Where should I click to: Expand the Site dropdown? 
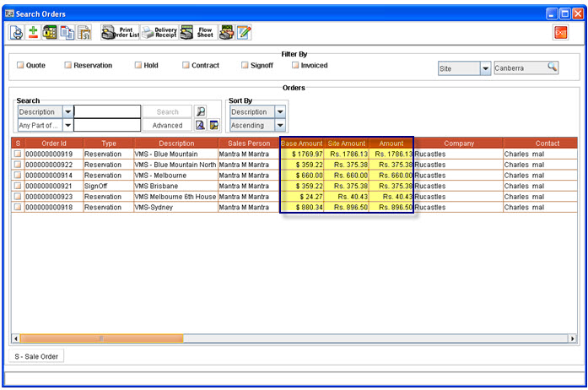coord(485,68)
